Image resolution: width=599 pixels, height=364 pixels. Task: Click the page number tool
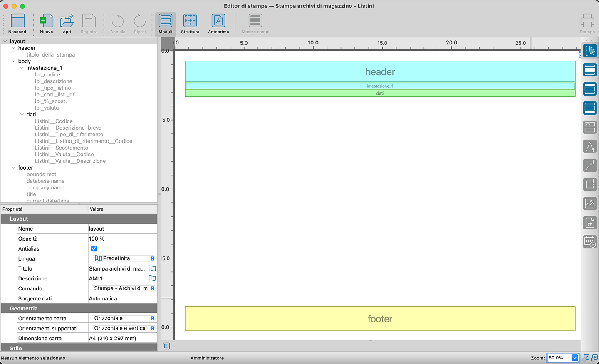tap(589, 223)
